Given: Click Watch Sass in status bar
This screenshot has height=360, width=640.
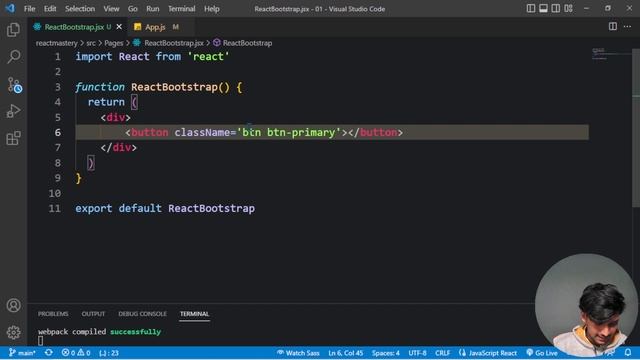Looking at the screenshot, I should pyautogui.click(x=298, y=353).
